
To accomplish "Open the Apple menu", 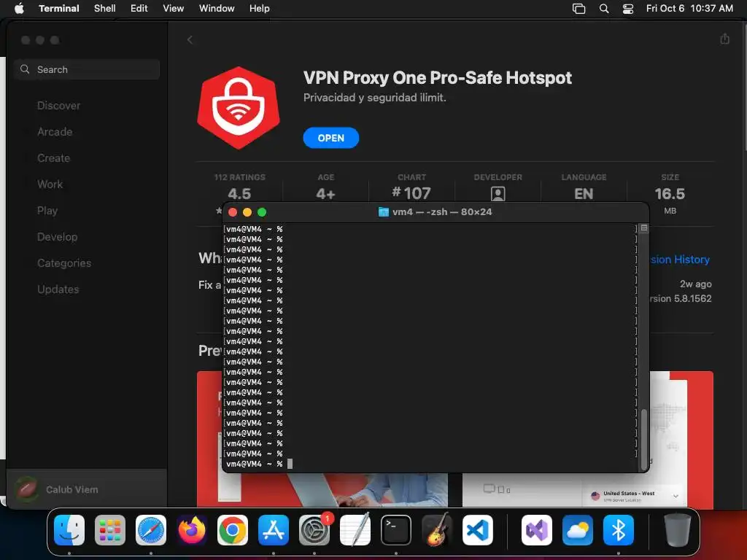I will (19, 8).
